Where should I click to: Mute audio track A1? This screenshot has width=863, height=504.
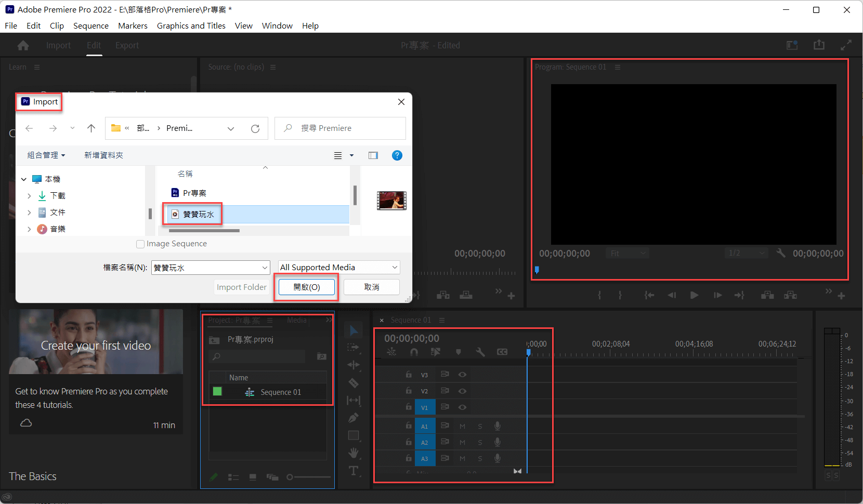[462, 427]
